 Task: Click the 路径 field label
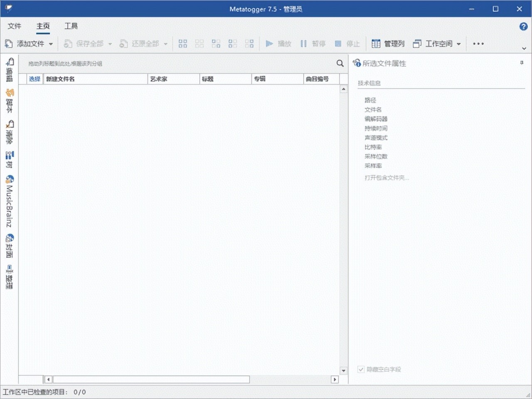coord(370,100)
